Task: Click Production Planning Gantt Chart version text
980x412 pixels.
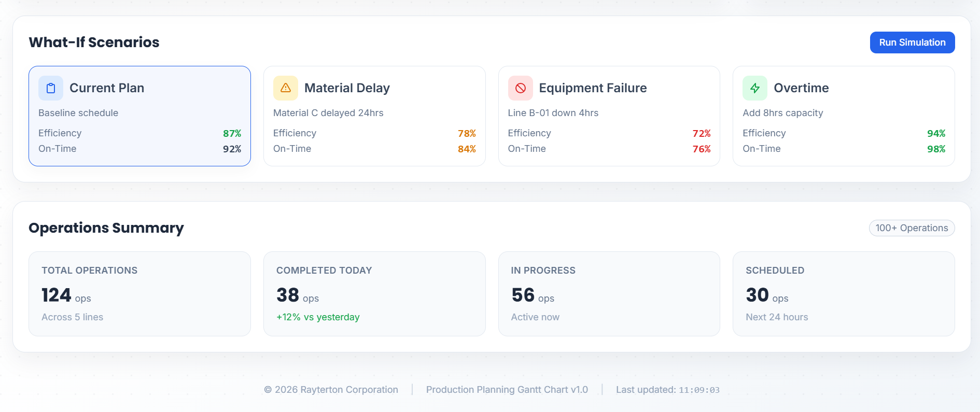Action: tap(507, 390)
